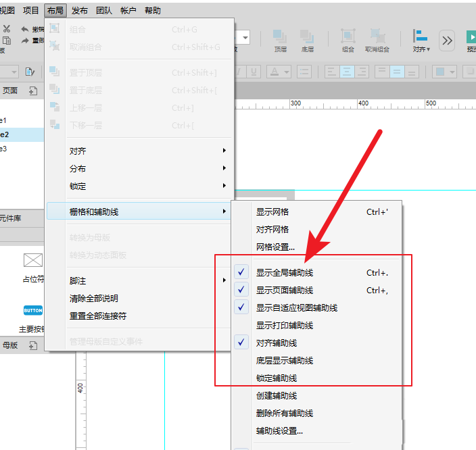Vertical align bottom icon
This screenshot has height=450, width=476.
click(412, 72)
